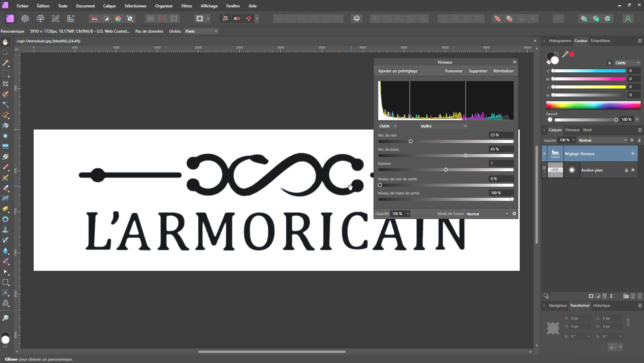Pick the Rectangular Marquee selection tool
This screenshot has height=363, width=644.
click(5, 74)
